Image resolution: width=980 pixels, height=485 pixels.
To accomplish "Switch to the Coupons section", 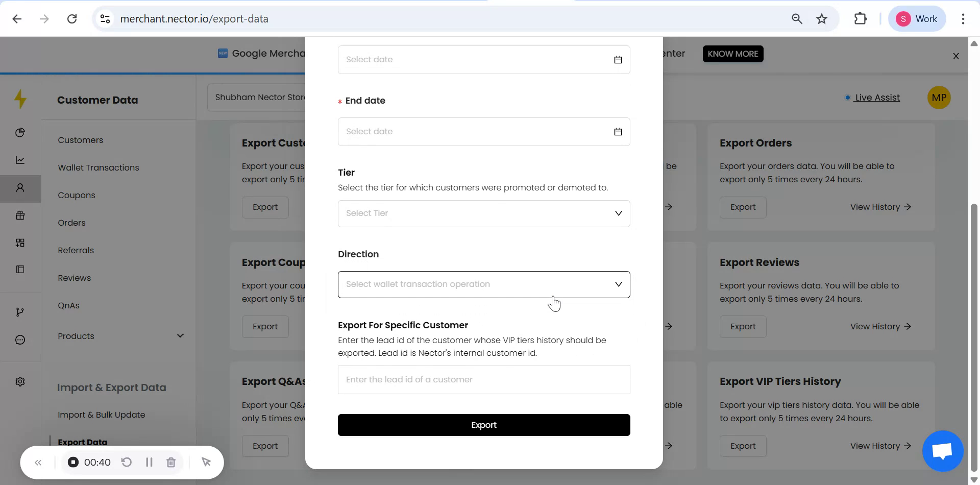I will 76,195.
